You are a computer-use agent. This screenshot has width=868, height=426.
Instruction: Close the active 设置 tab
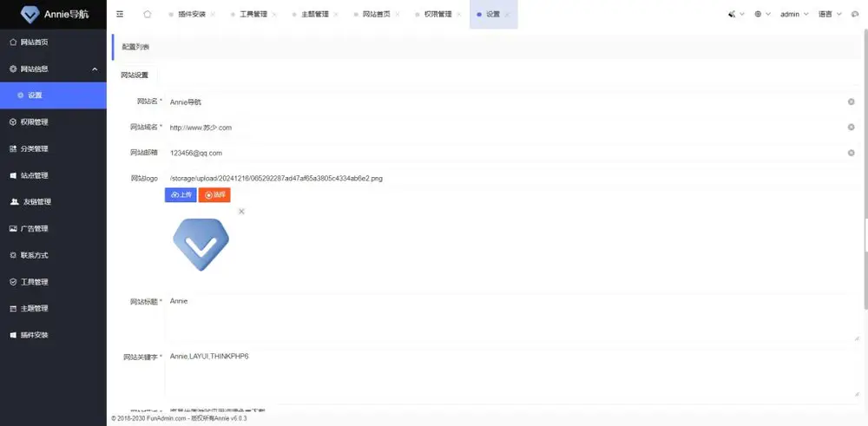coord(507,15)
